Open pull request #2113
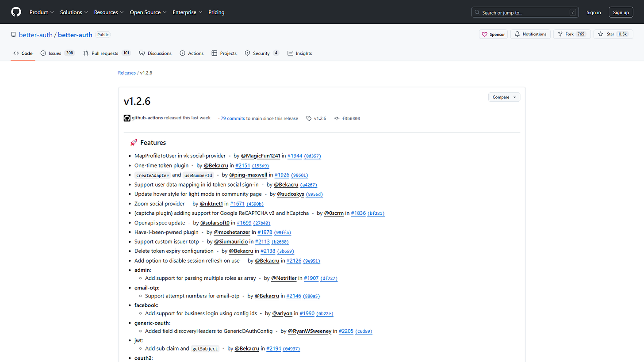 tap(262, 241)
